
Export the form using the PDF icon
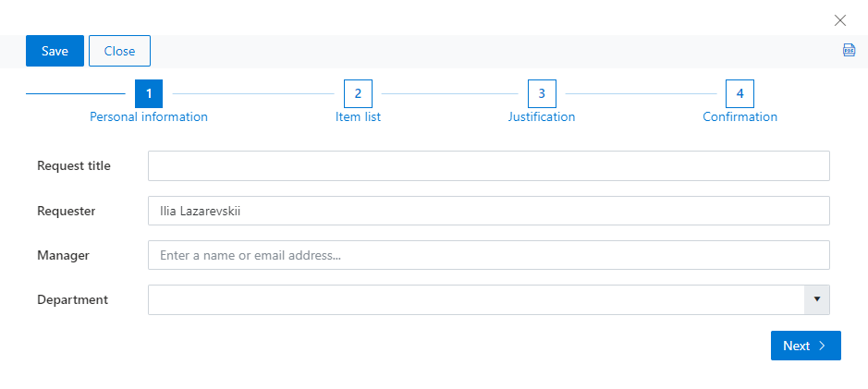tap(849, 50)
